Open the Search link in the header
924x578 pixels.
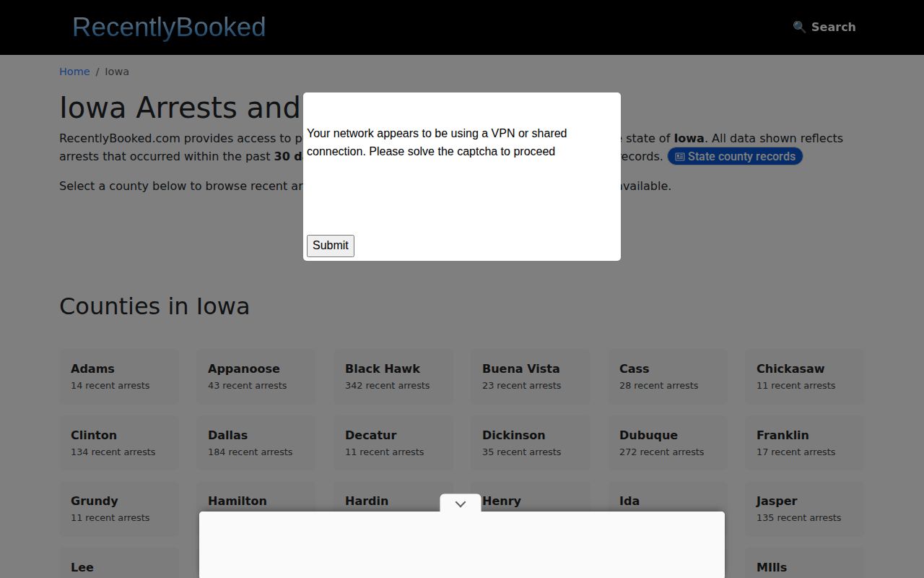[824, 27]
